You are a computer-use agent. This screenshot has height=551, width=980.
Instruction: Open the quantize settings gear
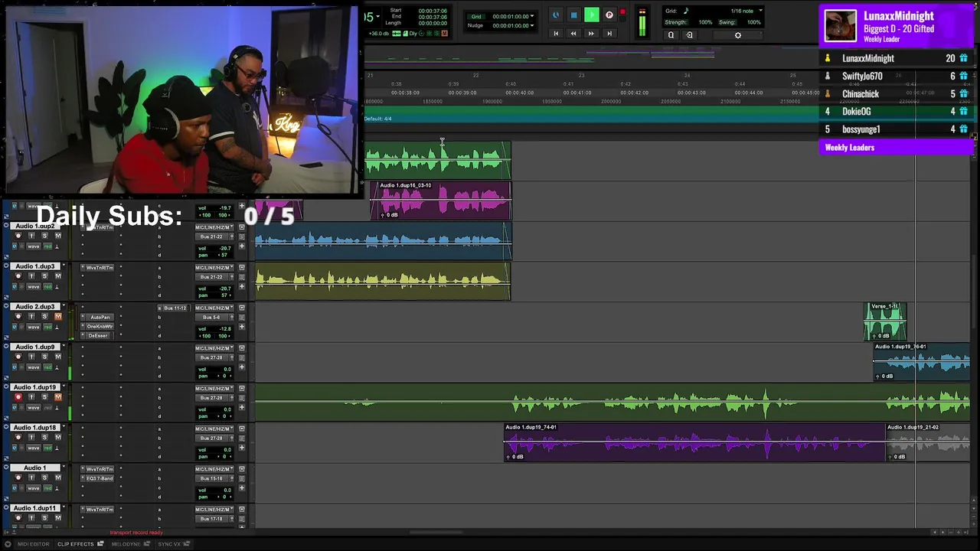tap(738, 34)
